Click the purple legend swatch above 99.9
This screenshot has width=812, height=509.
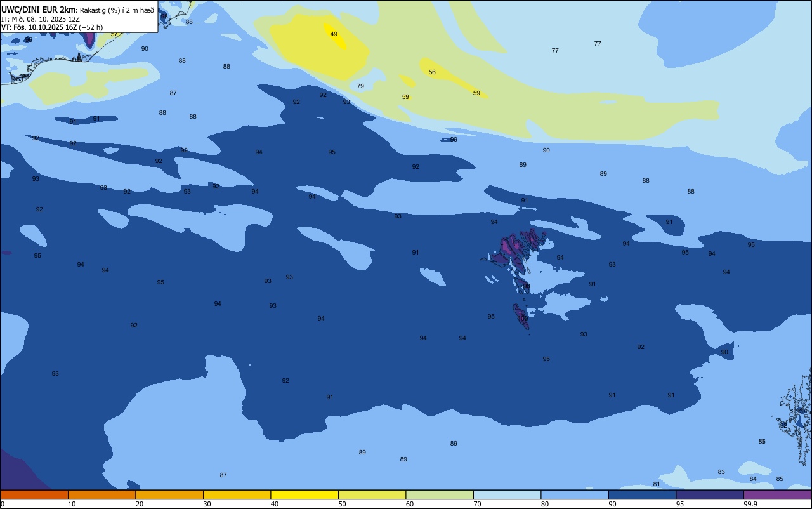point(778,494)
